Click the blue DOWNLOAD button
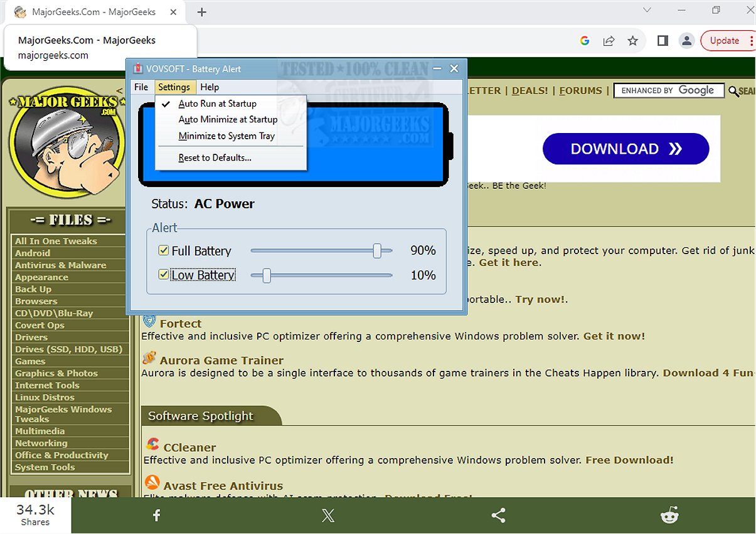The height and width of the screenshot is (534, 756). (x=626, y=149)
